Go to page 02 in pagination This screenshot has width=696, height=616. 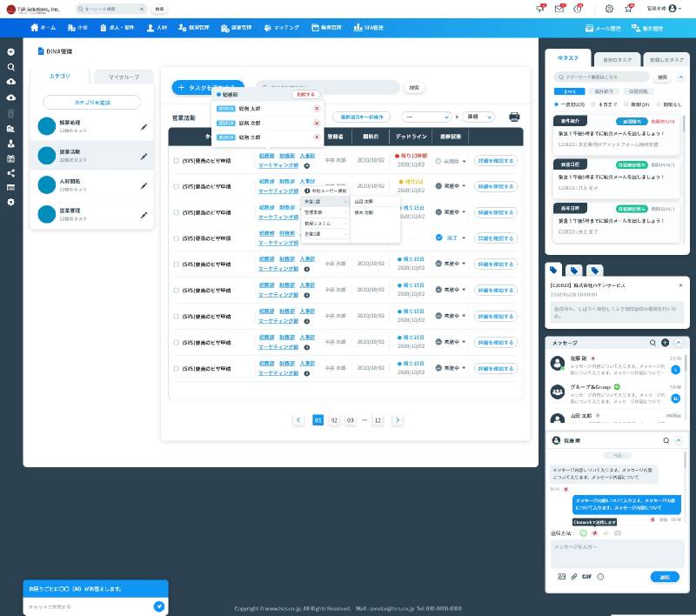tap(334, 419)
